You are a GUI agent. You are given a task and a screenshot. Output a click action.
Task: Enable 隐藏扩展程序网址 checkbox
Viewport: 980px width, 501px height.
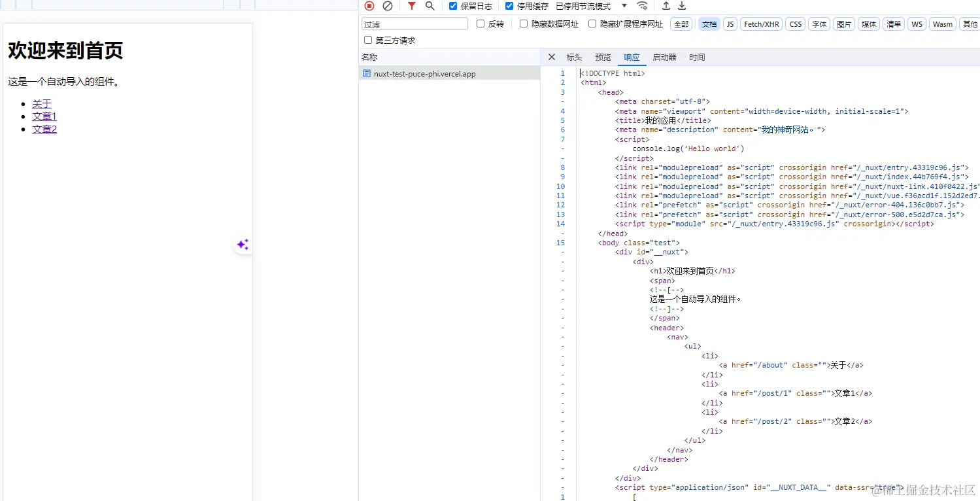pos(592,24)
